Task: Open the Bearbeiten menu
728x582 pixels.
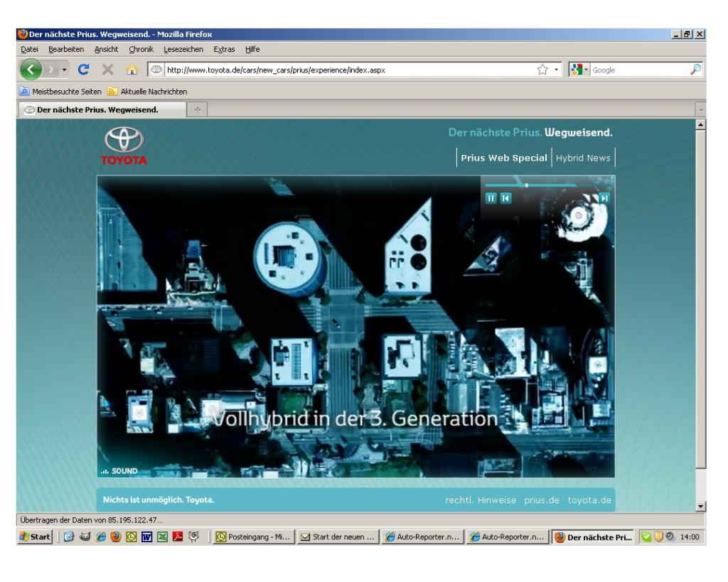Action: point(66,49)
